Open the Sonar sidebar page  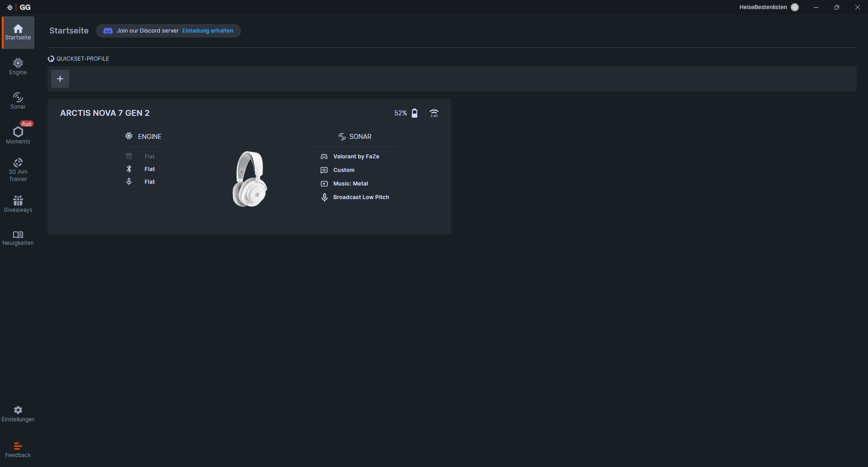[18, 101]
